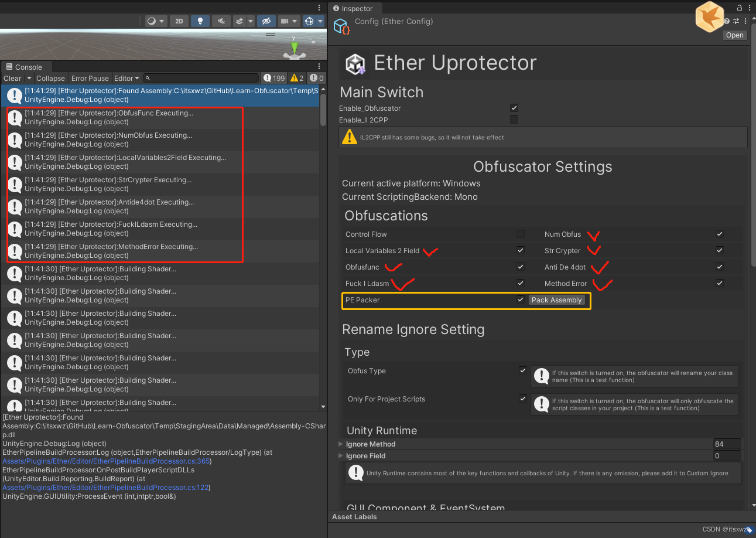The image size is (756, 538).
Task: Toggle scene effects icon
Action: click(x=239, y=21)
